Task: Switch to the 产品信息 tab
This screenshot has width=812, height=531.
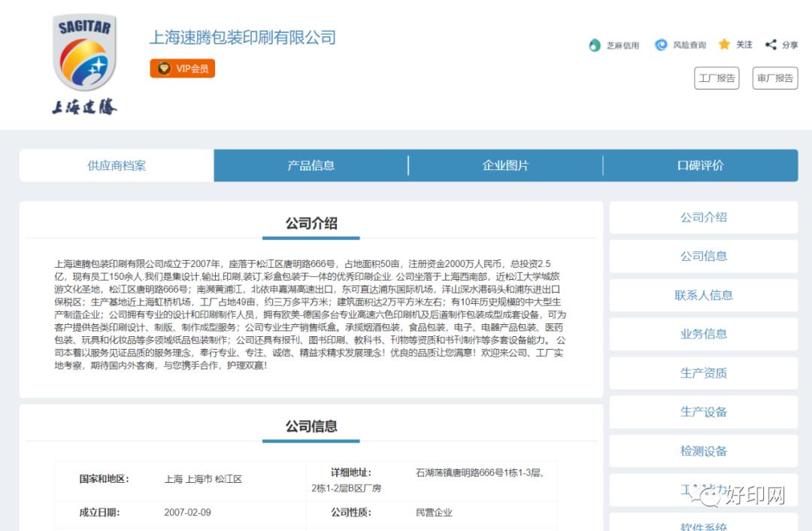Action: coord(311,165)
